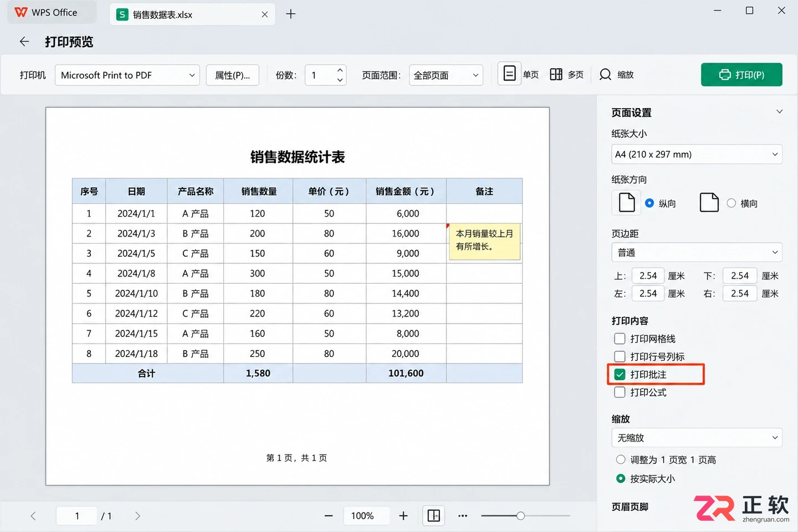Enable 打印网格线 checkbox
This screenshot has height=532, width=798.
click(x=620, y=339)
